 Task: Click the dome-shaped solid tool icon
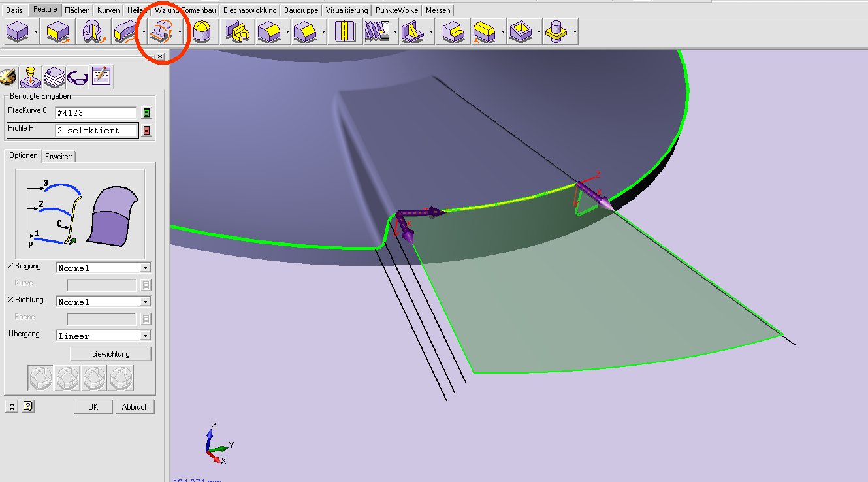202,31
